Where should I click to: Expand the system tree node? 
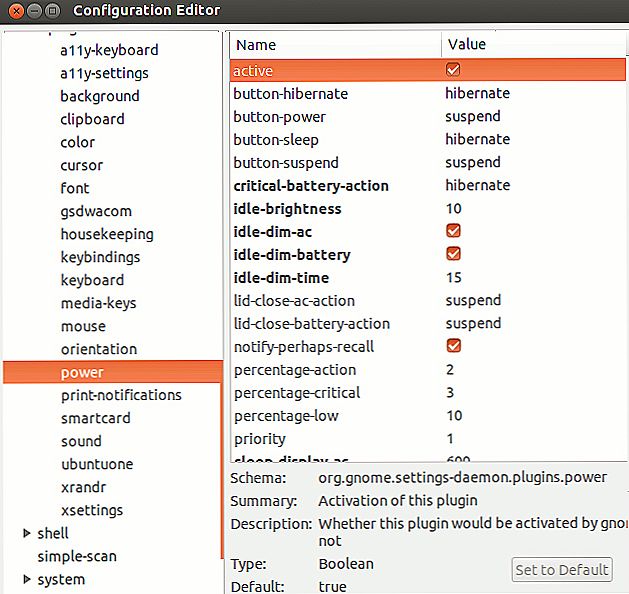coord(27,579)
